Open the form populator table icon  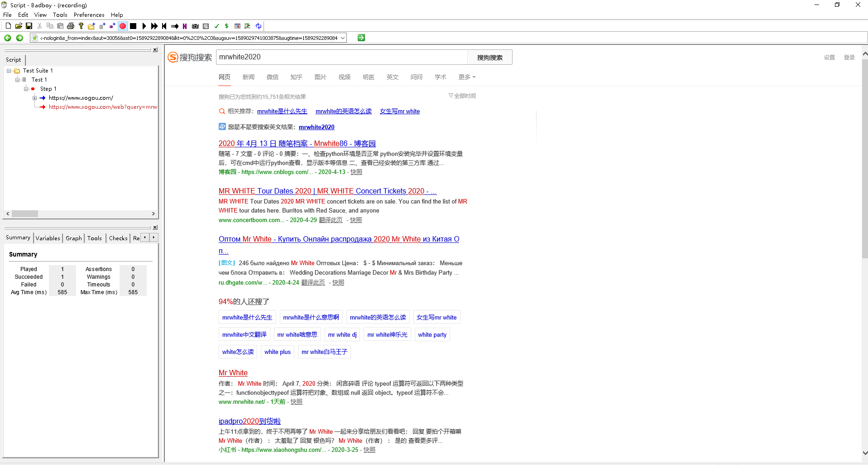[x=237, y=26]
